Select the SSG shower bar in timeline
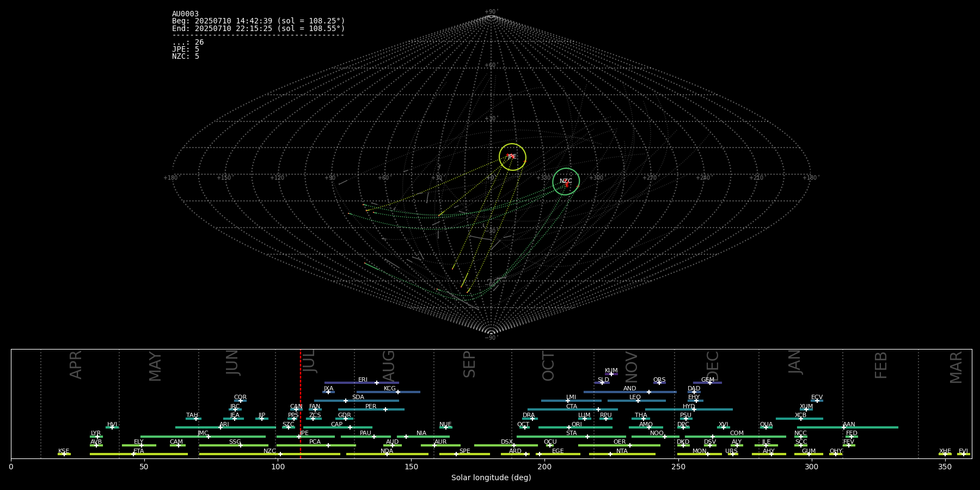 234,445
